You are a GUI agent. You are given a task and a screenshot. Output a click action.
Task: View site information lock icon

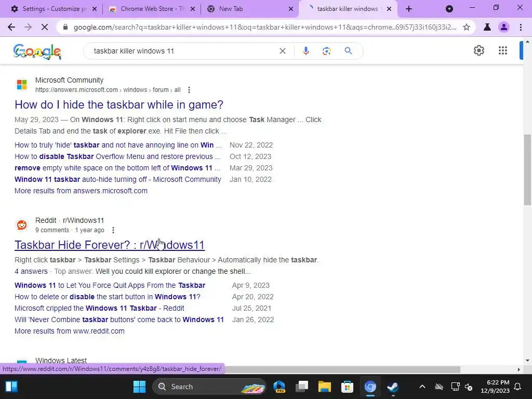[x=65, y=27]
